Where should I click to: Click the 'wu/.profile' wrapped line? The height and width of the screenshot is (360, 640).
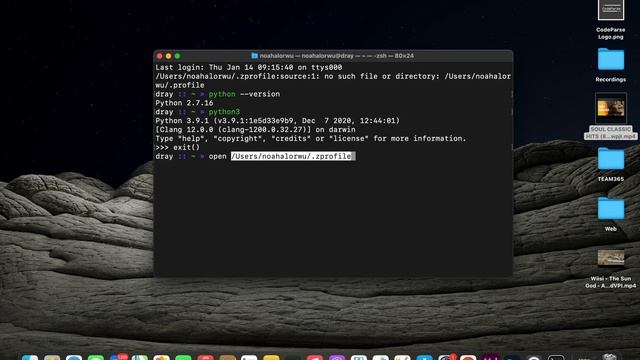click(x=180, y=85)
